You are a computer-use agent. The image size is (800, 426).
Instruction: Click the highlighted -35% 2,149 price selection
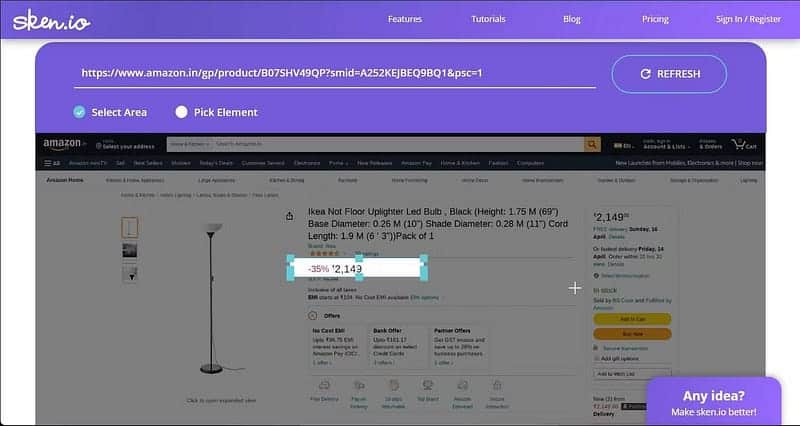(x=357, y=268)
